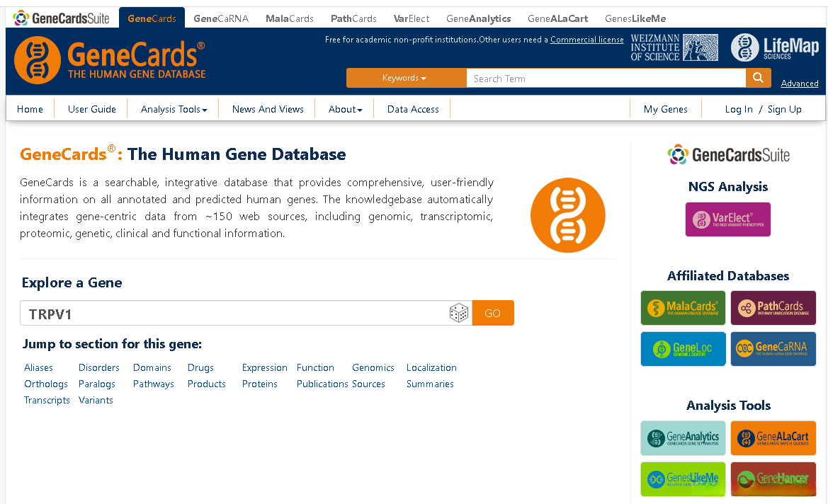Screen dimensions: 828x504
Task: Open the Advanced search link
Action: coord(800,84)
